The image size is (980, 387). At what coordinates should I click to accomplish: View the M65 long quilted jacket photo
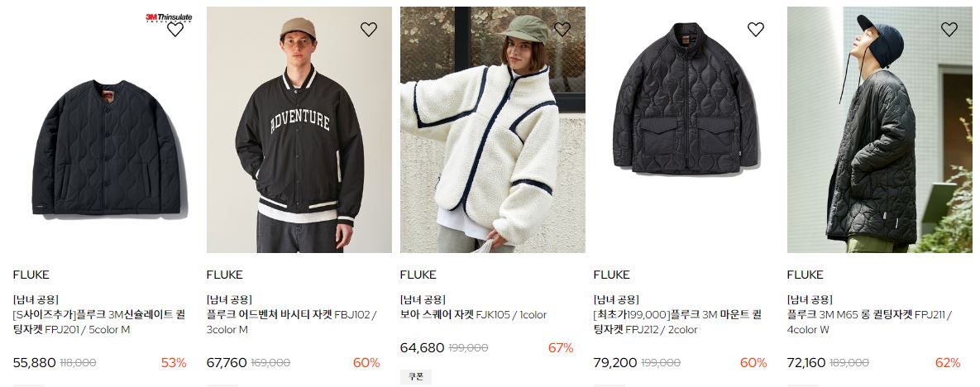click(879, 130)
